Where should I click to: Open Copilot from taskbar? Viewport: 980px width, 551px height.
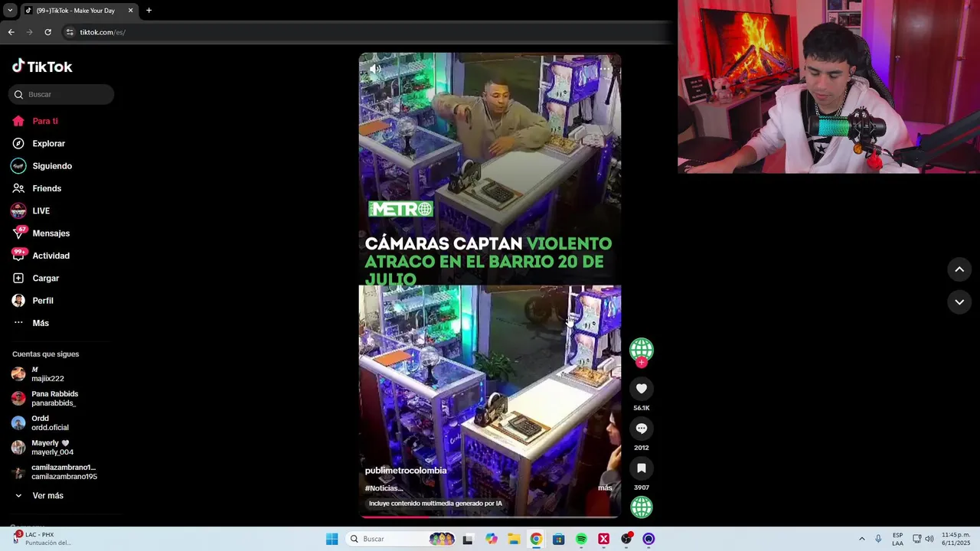point(492,539)
